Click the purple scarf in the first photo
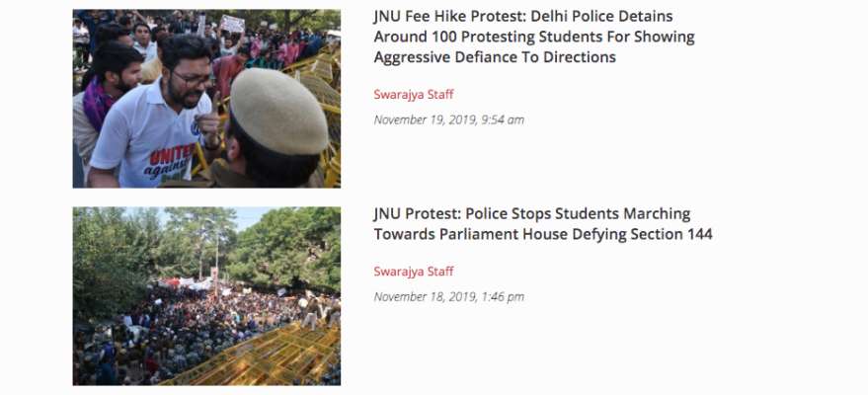Image resolution: width=868 pixels, height=395 pixels. [x=100, y=107]
